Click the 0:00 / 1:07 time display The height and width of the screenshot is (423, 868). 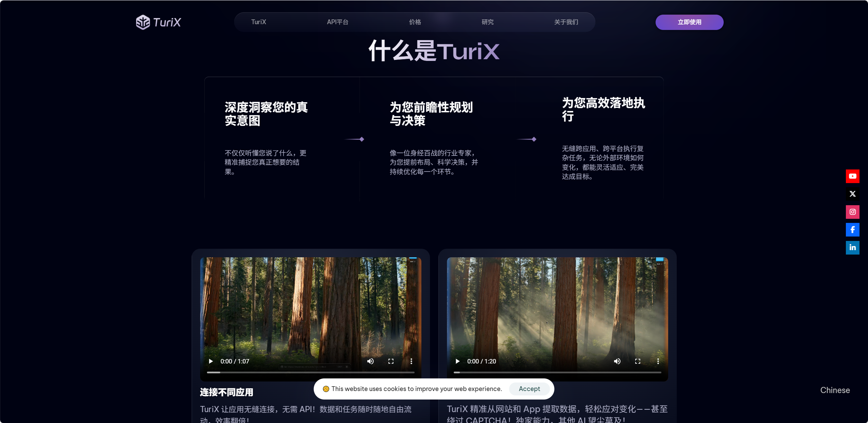coord(235,361)
